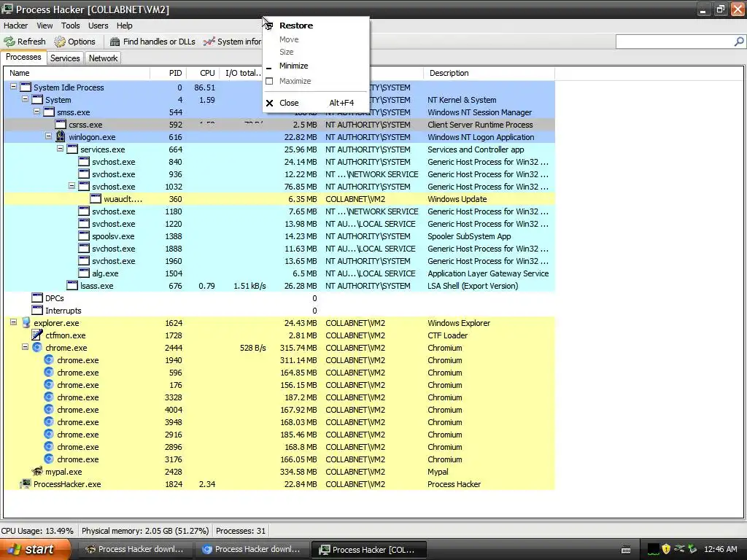Click the 12:46 AM taskbar clock
The height and width of the screenshot is (560, 747).
click(x=721, y=549)
